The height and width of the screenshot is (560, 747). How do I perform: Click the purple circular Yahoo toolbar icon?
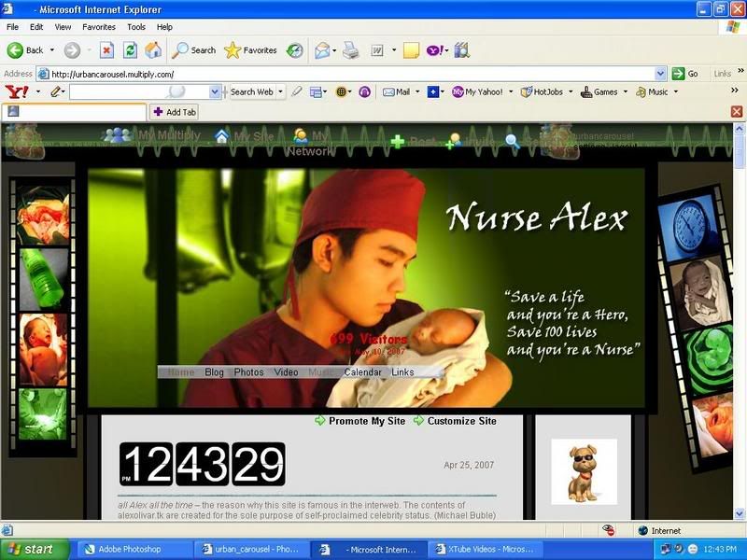[x=364, y=91]
